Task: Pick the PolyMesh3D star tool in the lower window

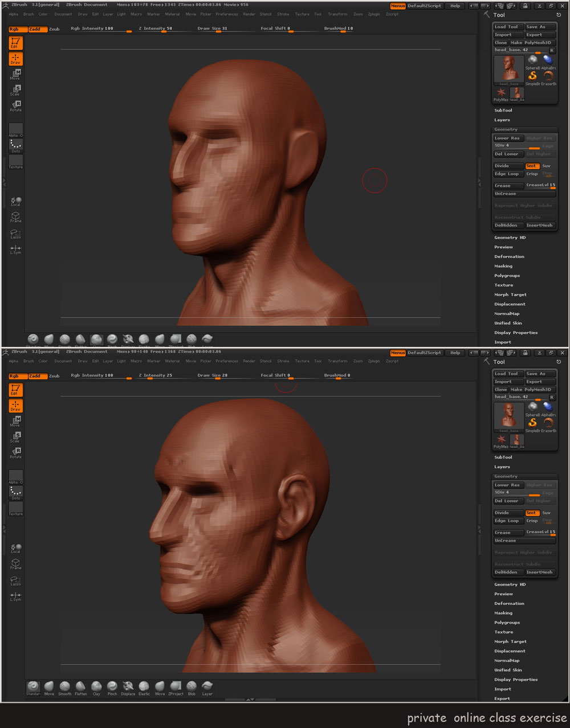Action: (501, 441)
